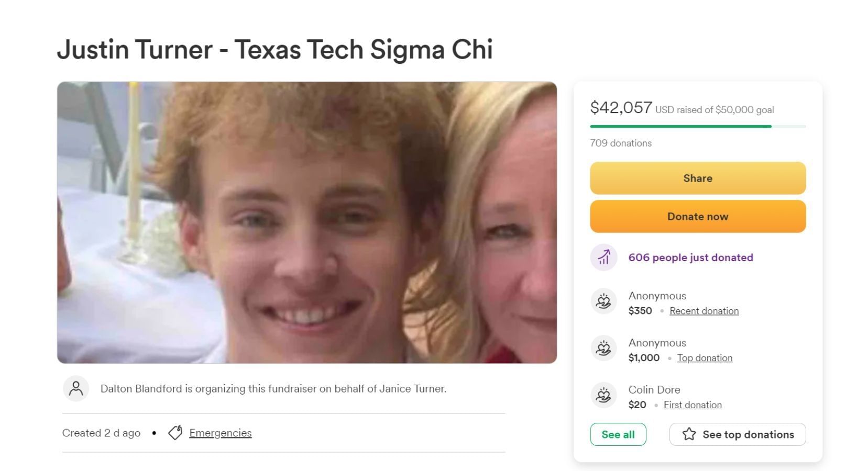Click the purple trending donations icon

pyautogui.click(x=603, y=257)
